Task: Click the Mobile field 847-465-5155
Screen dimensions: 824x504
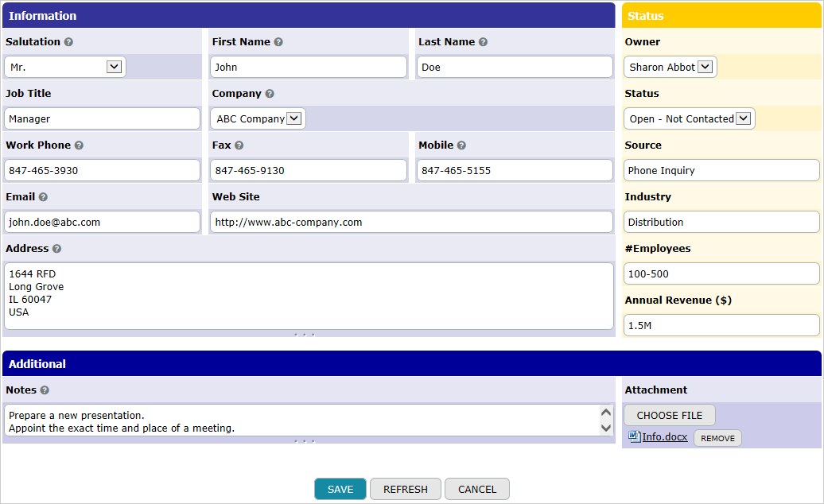Action: (x=515, y=171)
